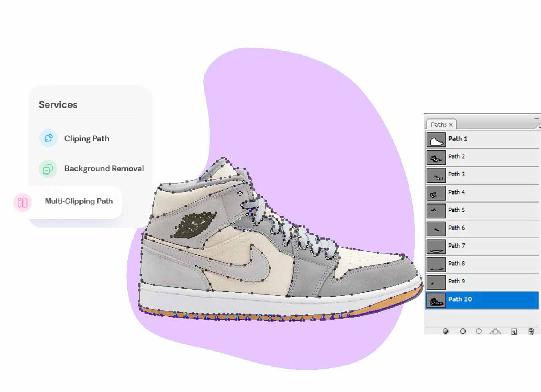Click the blue Cliping Path service icon

49,138
